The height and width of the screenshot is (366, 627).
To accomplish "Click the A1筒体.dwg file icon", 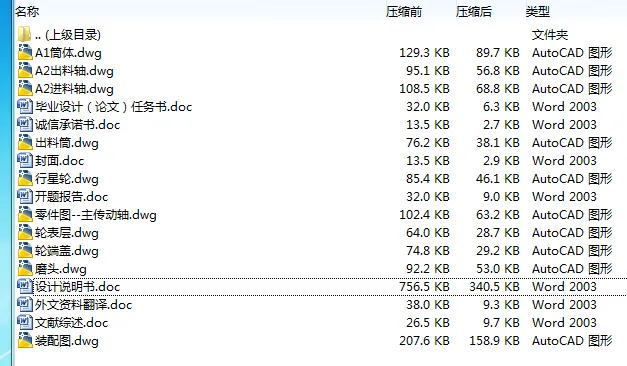I will pyautogui.click(x=25, y=52).
